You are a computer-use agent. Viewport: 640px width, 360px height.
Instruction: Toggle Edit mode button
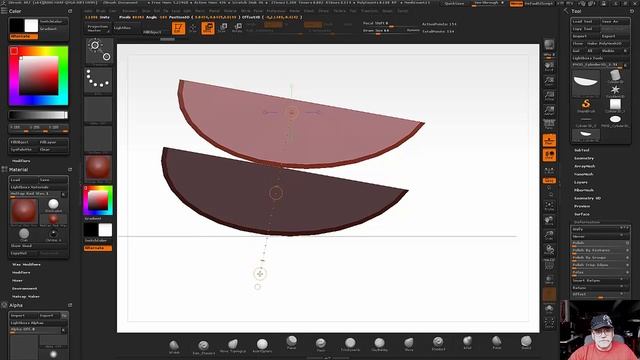[x=178, y=28]
